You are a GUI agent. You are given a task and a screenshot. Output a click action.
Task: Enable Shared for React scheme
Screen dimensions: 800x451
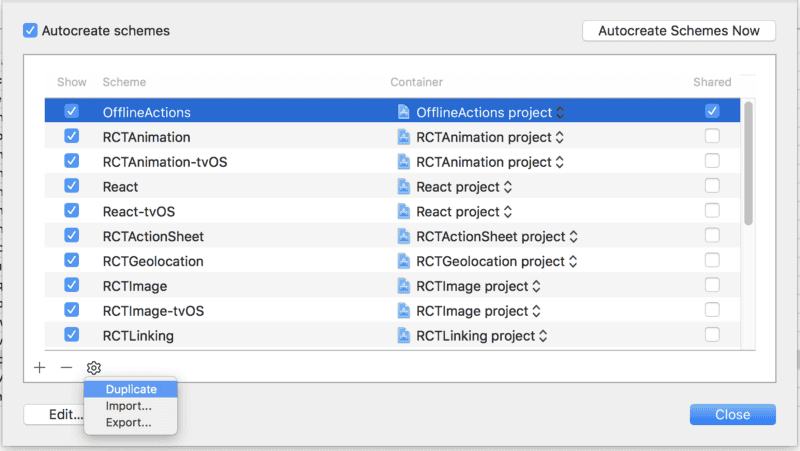point(712,186)
